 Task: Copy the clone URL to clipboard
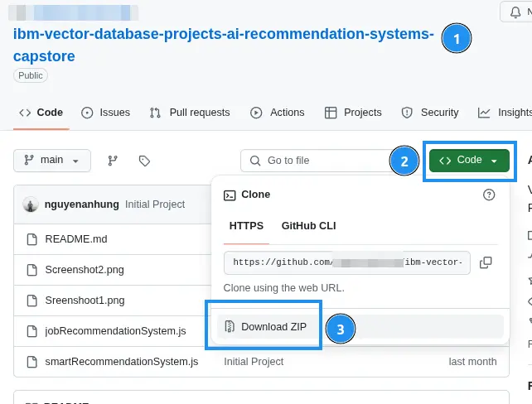point(486,262)
